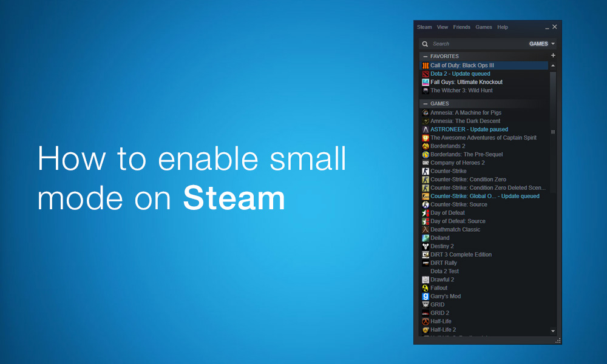Close the Steam window
The image size is (607, 364).
pyautogui.click(x=555, y=27)
